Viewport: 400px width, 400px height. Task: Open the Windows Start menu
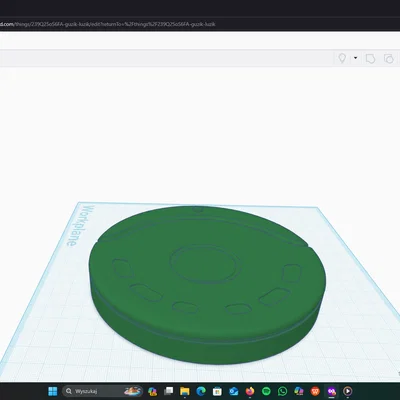[53, 391]
